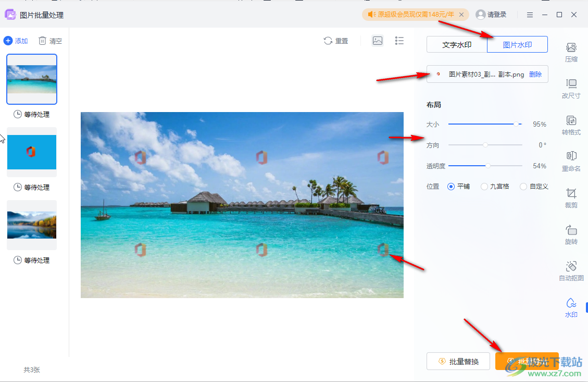Open the 旋转 rotate tool
Screen dimensions: 588x382
pos(571,235)
